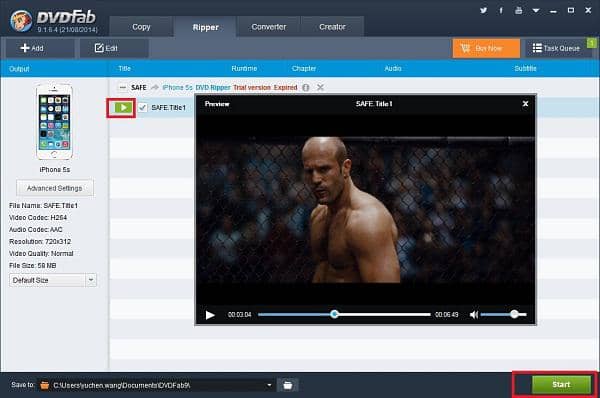600x398 pixels.
Task: Open the Save to path dropdown
Action: (x=269, y=385)
